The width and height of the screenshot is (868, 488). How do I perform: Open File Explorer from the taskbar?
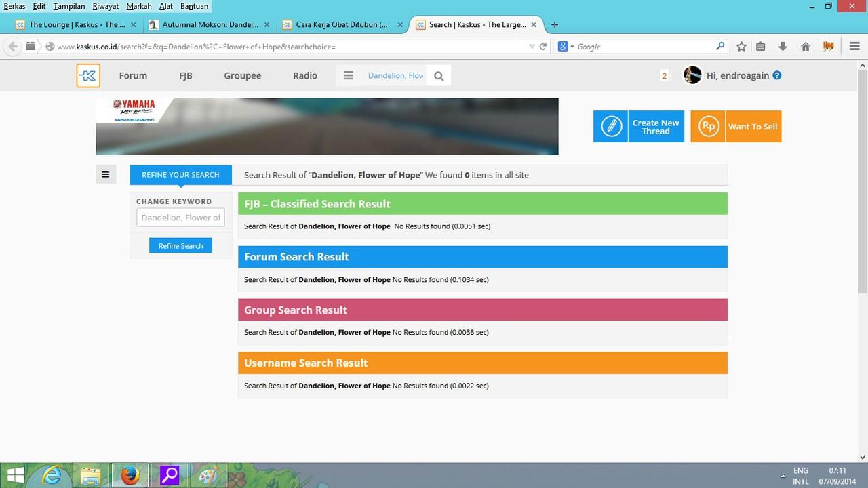[x=91, y=476]
